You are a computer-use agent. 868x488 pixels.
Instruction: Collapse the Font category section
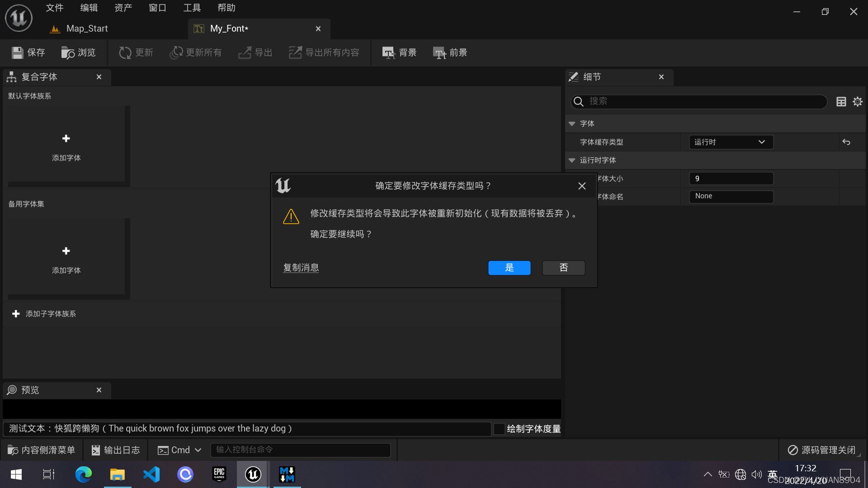click(572, 124)
